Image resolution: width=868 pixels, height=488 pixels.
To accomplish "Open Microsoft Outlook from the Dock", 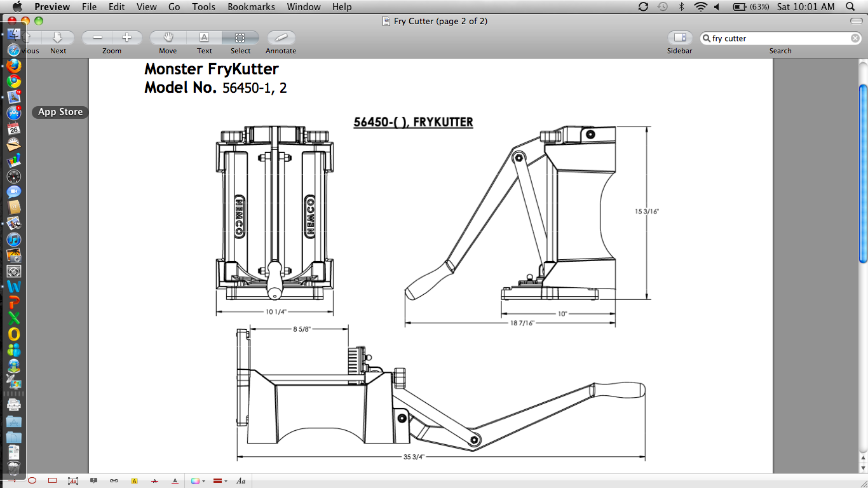I will click(14, 334).
